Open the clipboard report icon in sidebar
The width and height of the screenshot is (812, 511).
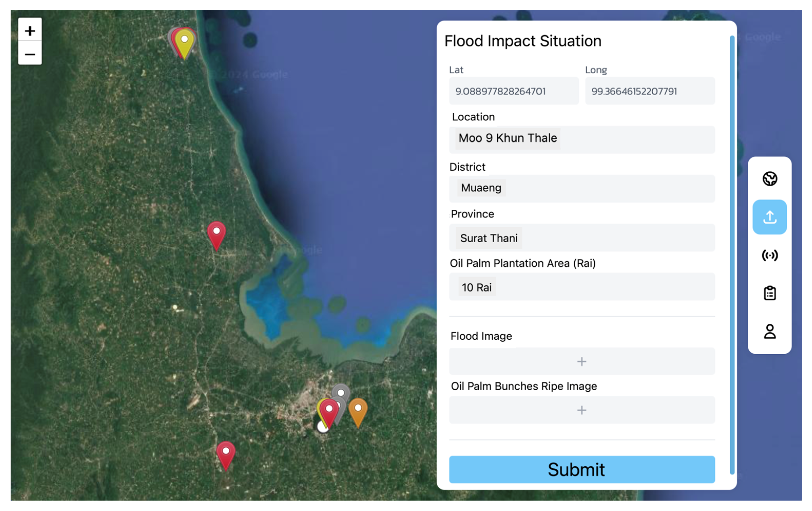[769, 293]
